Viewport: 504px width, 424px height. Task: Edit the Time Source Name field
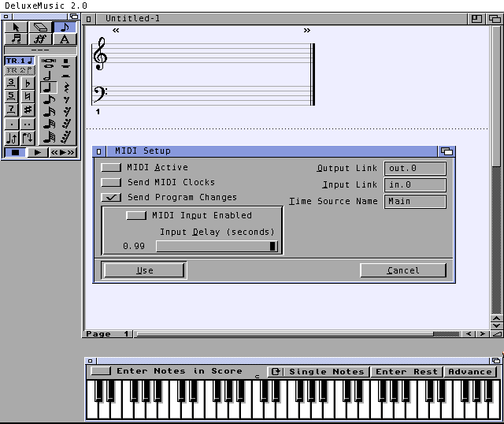point(415,202)
